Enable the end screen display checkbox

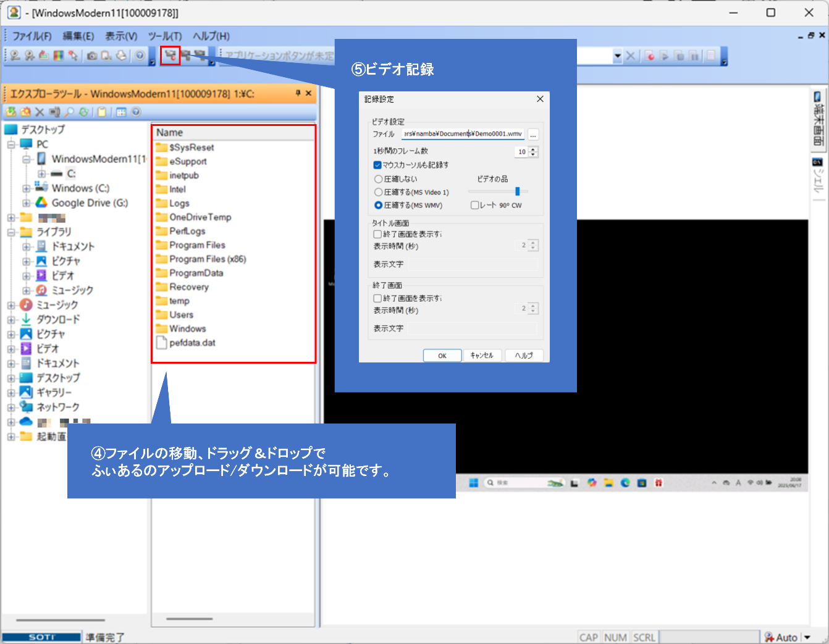(x=377, y=298)
